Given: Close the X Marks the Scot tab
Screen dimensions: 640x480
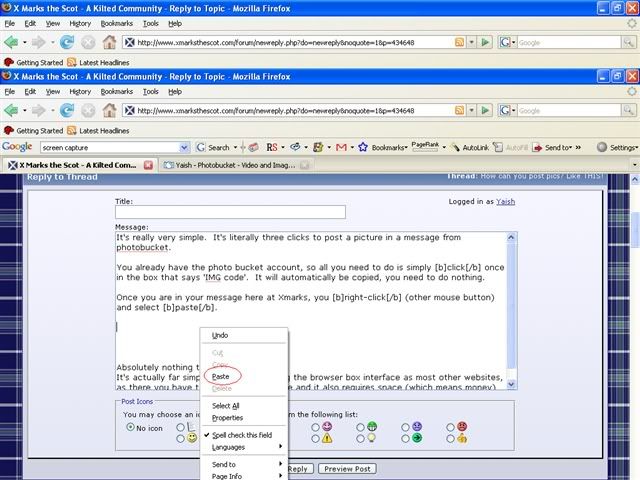Looking at the screenshot, I should (147, 164).
